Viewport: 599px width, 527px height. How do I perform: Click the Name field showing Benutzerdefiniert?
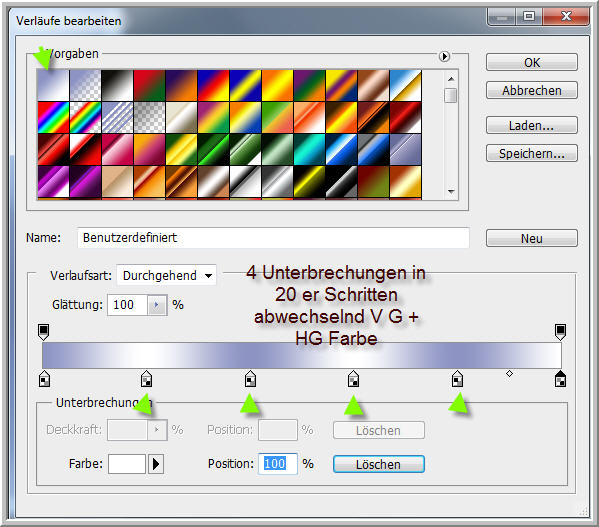click(274, 238)
